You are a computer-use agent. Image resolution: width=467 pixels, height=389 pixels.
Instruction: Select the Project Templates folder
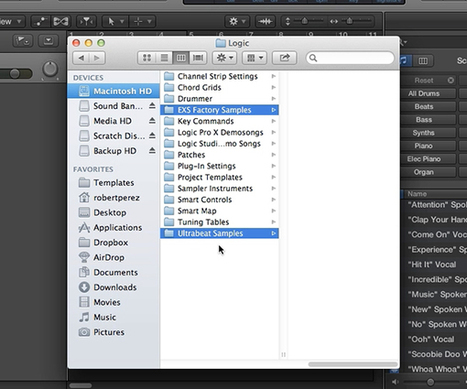[x=219, y=177]
